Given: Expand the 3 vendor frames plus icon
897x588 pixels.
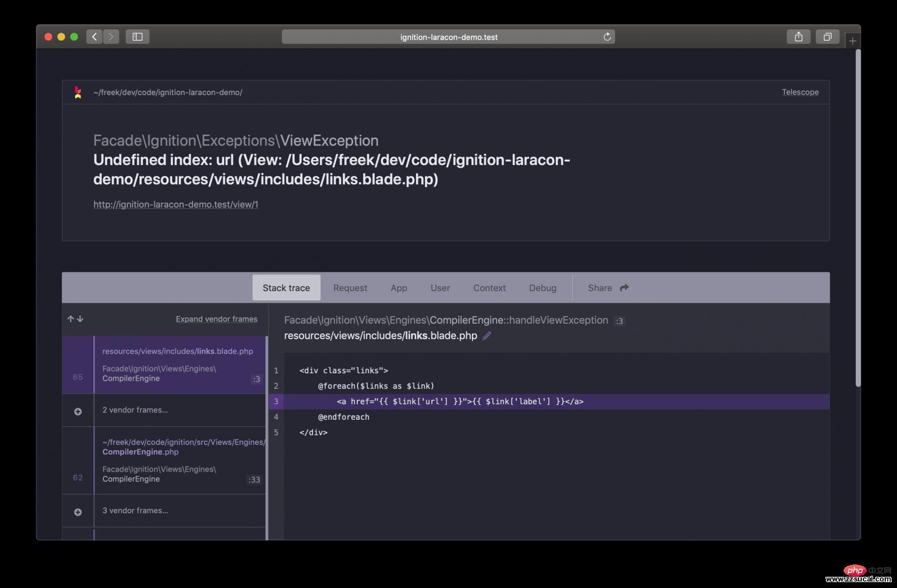Looking at the screenshot, I should (78, 512).
